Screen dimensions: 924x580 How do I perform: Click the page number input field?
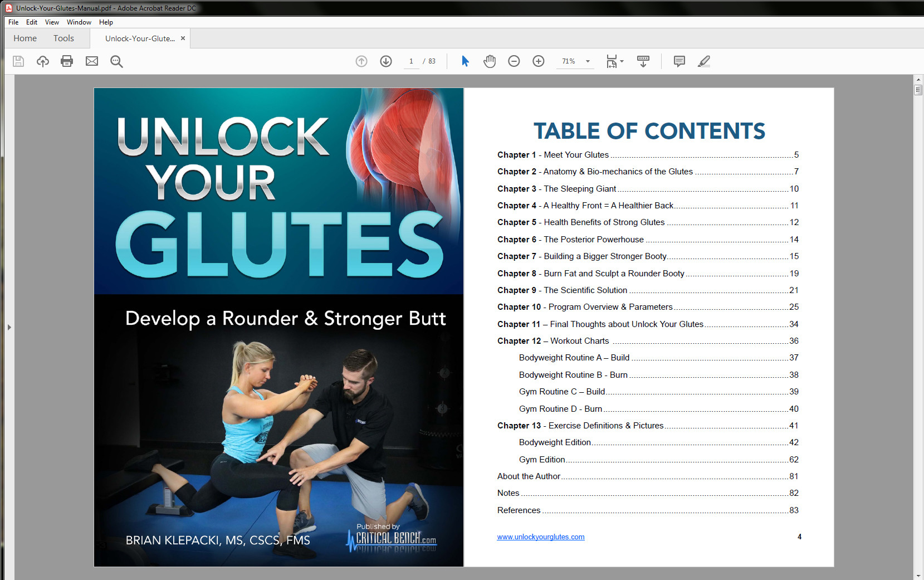[411, 61]
